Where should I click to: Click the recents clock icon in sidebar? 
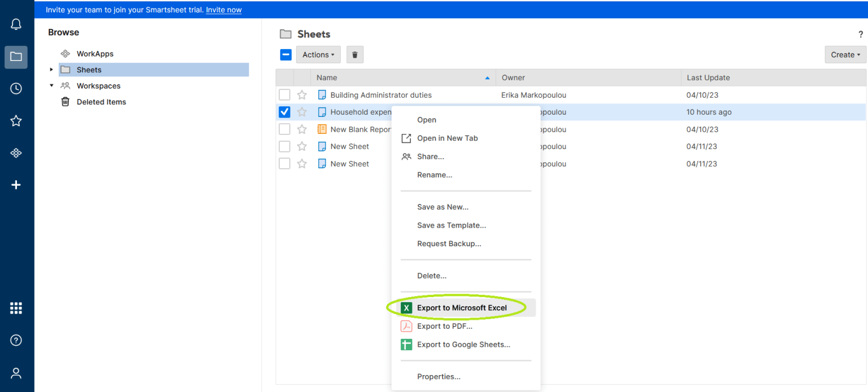pyautogui.click(x=16, y=89)
